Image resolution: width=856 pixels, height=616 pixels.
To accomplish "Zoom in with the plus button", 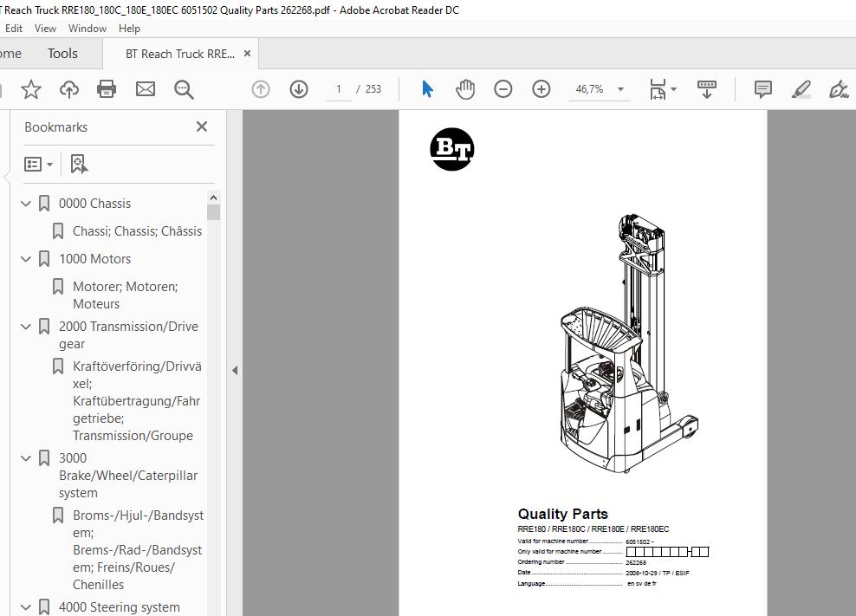I will pos(541,89).
